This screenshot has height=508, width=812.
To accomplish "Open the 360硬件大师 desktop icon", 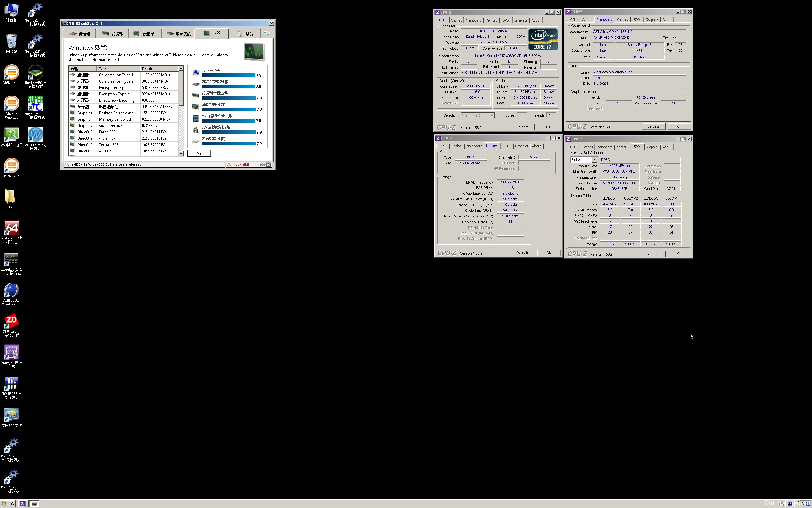I will pyautogui.click(x=11, y=137).
